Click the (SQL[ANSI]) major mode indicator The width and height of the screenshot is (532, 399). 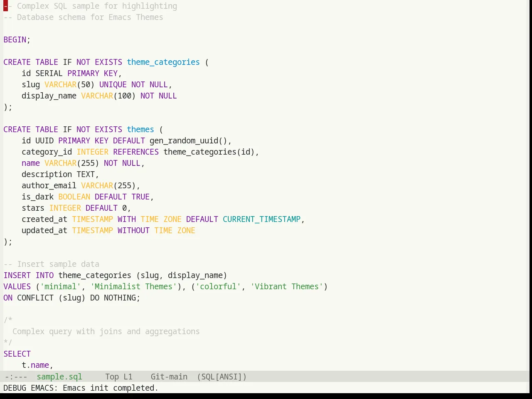[222, 377]
